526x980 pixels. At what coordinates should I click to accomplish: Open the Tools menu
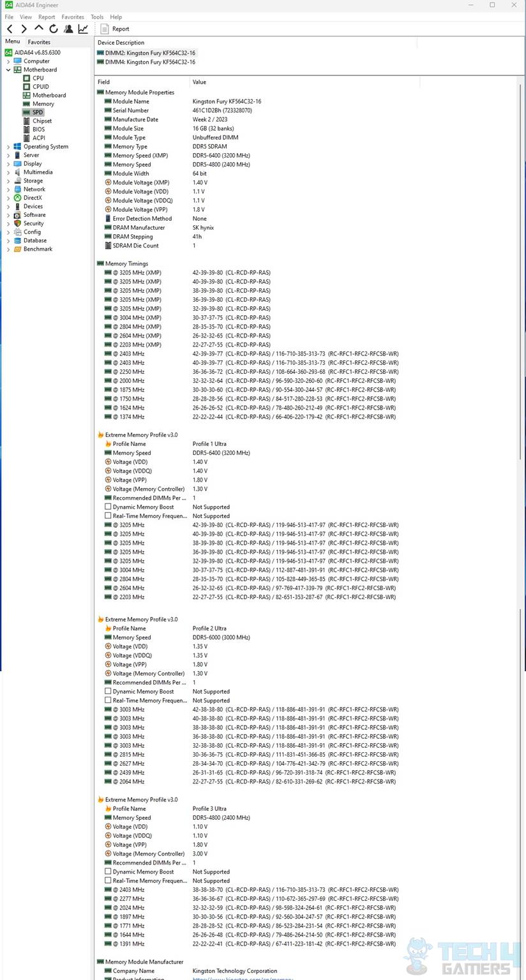pyautogui.click(x=97, y=17)
